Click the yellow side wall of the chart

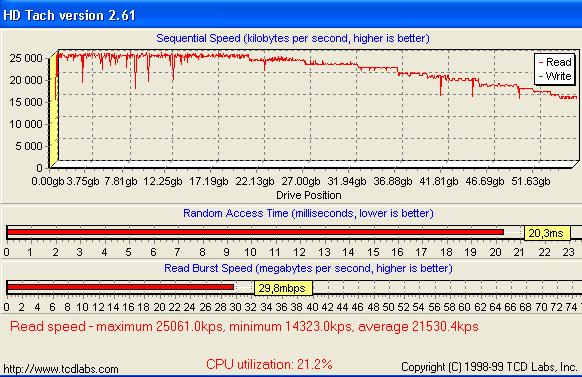point(54,110)
